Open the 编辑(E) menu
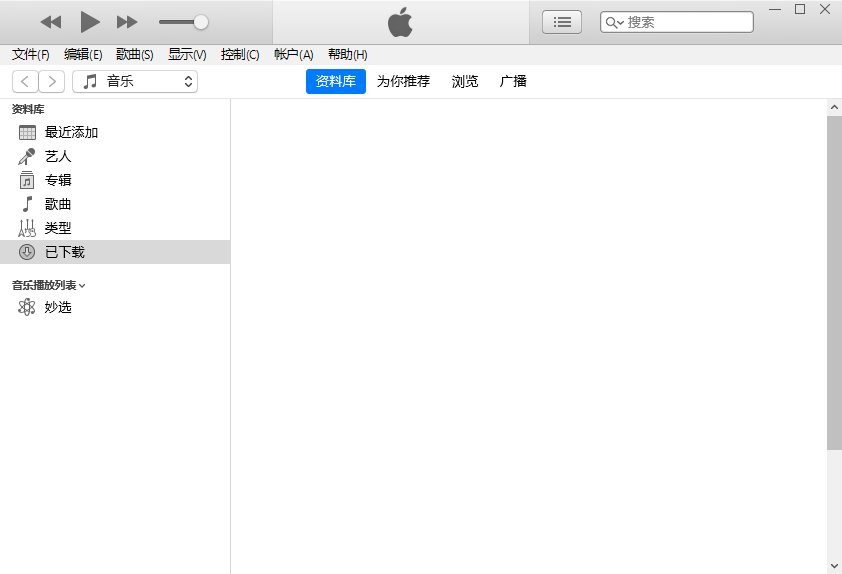 point(83,54)
